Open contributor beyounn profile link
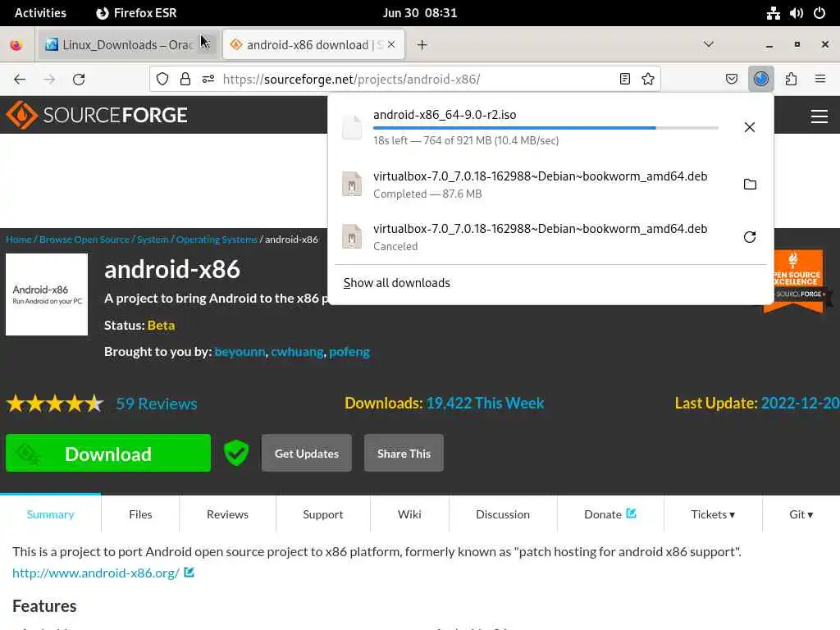840x630 pixels. (240, 352)
